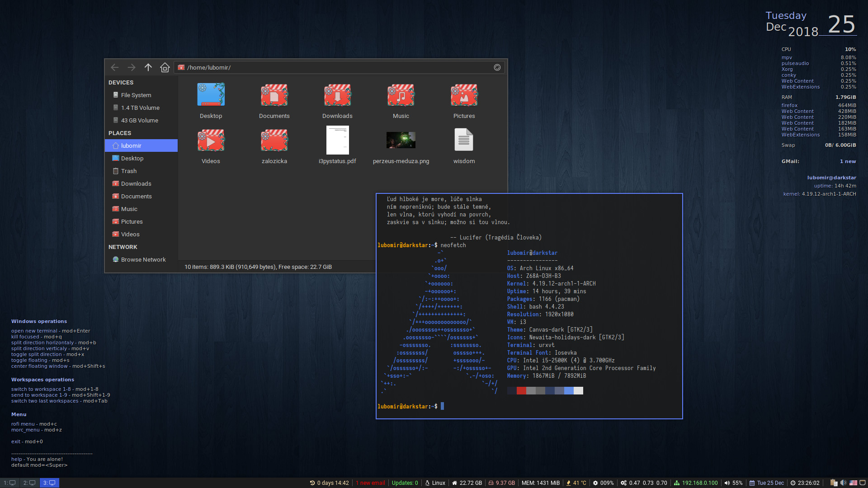
Task: Click the calendar Tue 25 Dec entry
Action: (x=768, y=483)
